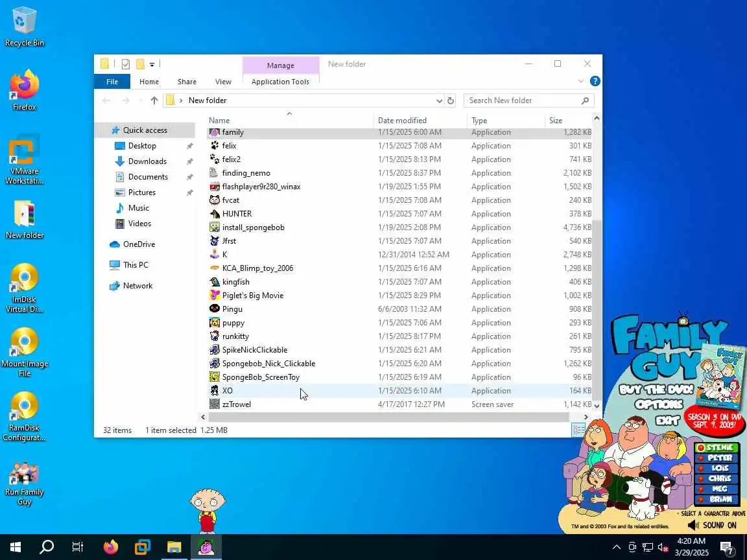The image size is (747, 560).
Task: Switch to details view layout toggle
Action: coord(578,430)
